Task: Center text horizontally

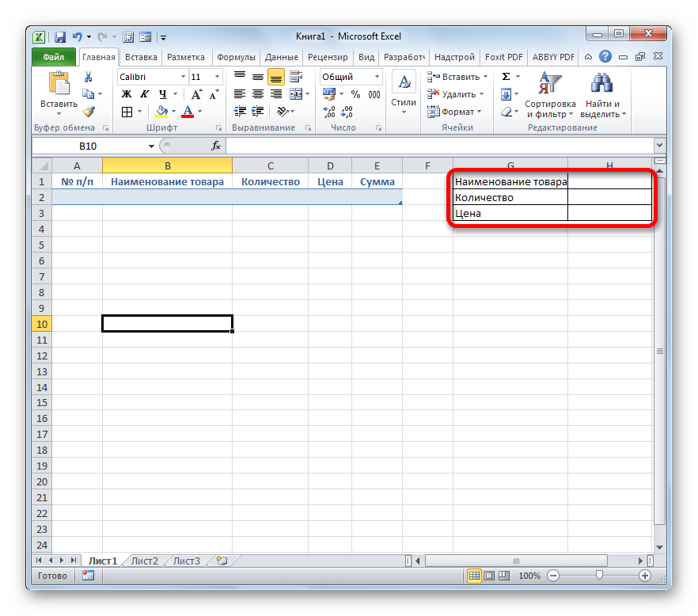Action: (258, 94)
